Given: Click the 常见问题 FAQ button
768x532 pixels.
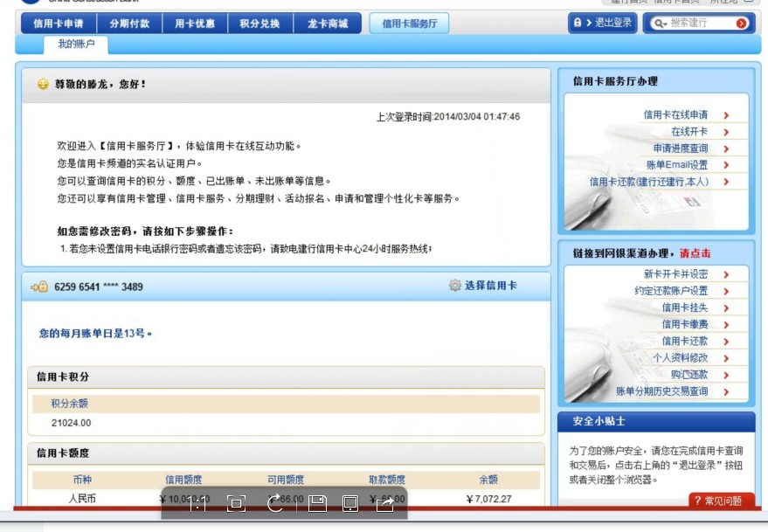Looking at the screenshot, I should tap(722, 501).
